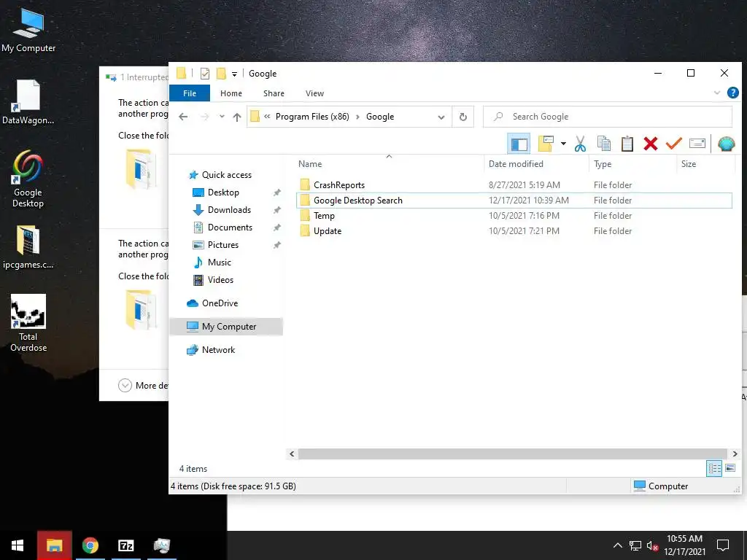Open the Share ribbon tab
Image resolution: width=747 pixels, height=560 pixels.
pyautogui.click(x=274, y=93)
